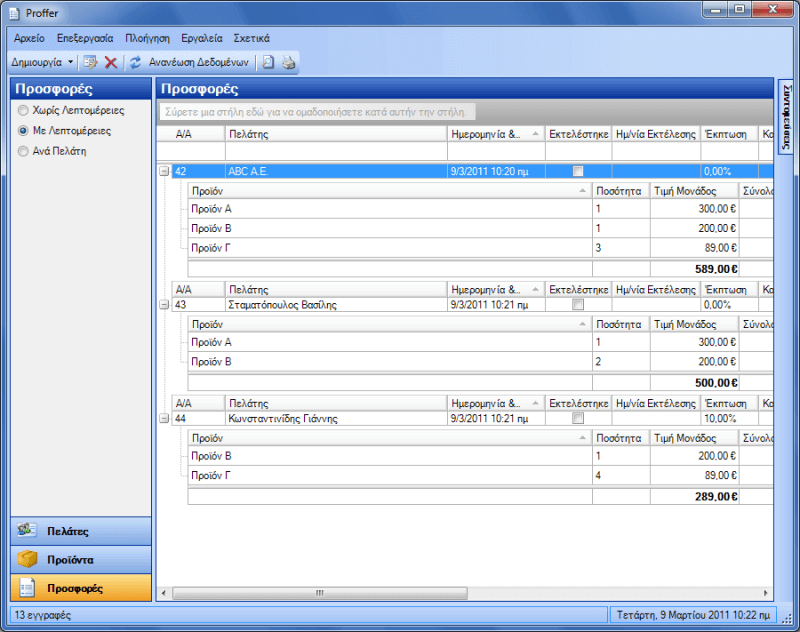Click the refresh arrows icon
Screen dimensions: 800x632
point(135,62)
